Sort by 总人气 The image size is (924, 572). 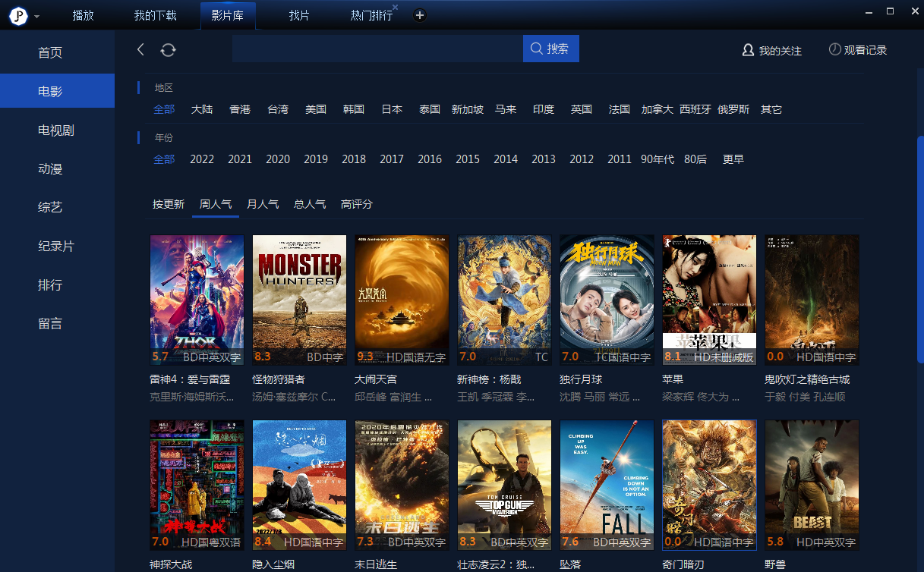pyautogui.click(x=310, y=204)
